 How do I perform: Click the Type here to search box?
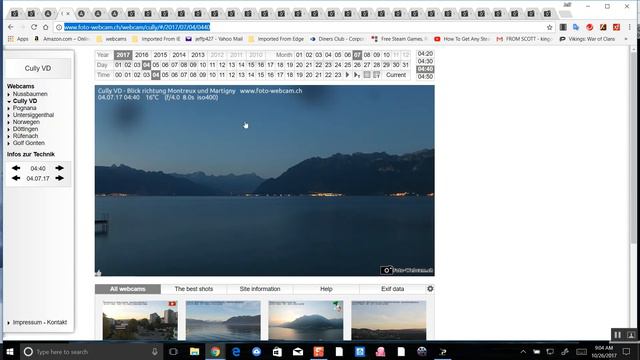tap(91, 351)
